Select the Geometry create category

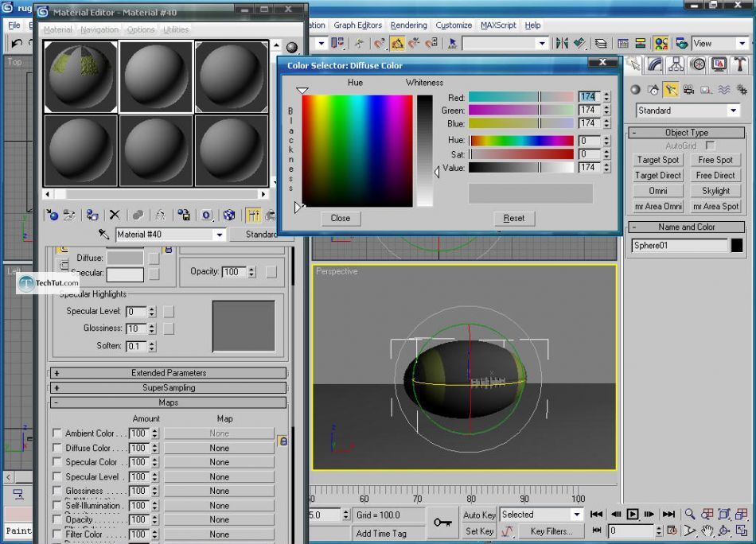(636, 90)
